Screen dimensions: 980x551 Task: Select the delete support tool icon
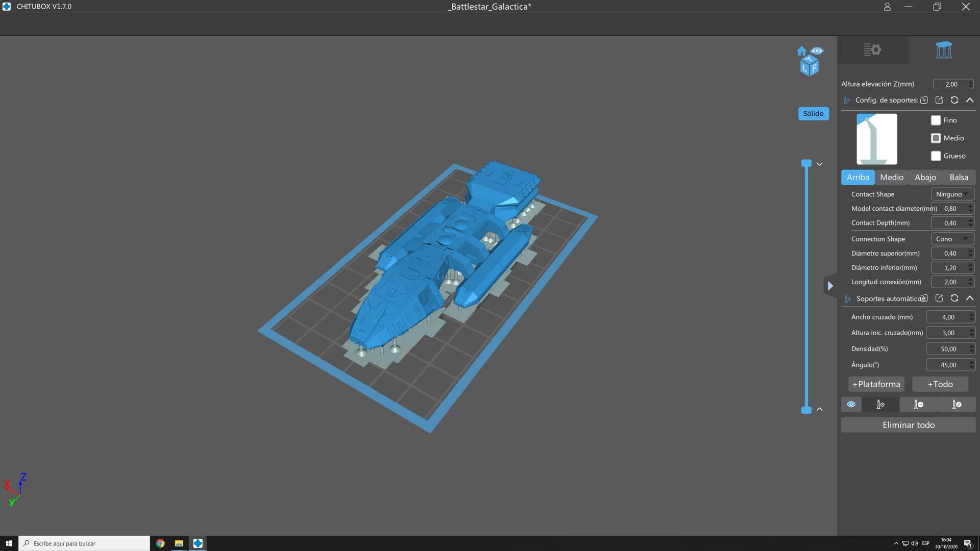coord(918,405)
